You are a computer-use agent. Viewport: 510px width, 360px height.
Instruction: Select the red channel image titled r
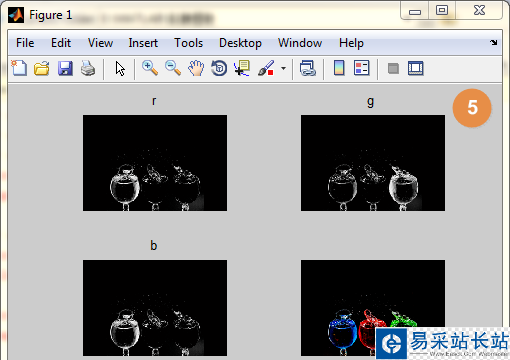[155, 163]
